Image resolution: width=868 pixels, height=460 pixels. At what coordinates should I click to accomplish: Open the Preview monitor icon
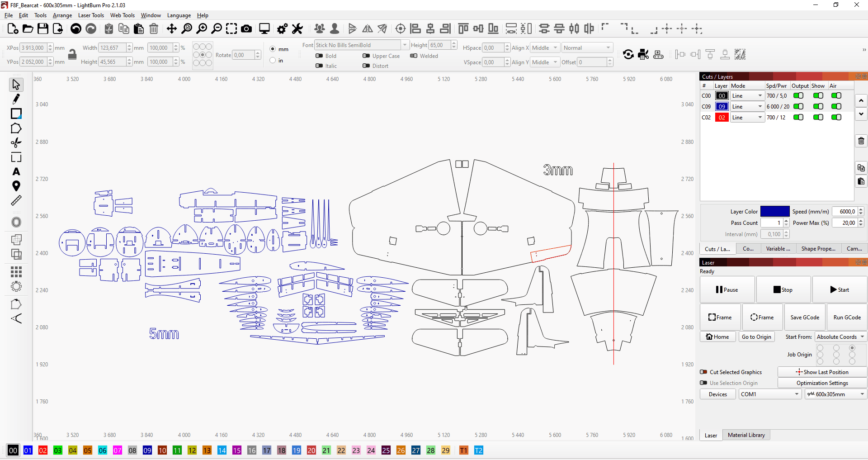pos(264,29)
